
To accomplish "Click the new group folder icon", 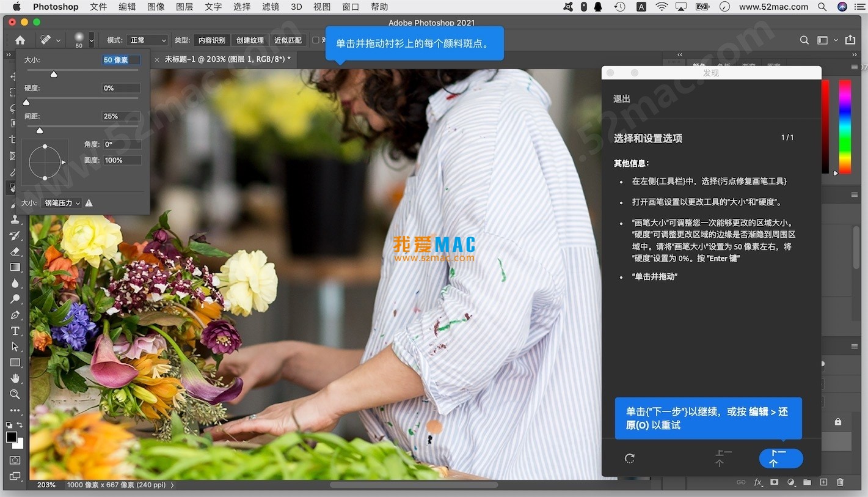I will (x=807, y=482).
